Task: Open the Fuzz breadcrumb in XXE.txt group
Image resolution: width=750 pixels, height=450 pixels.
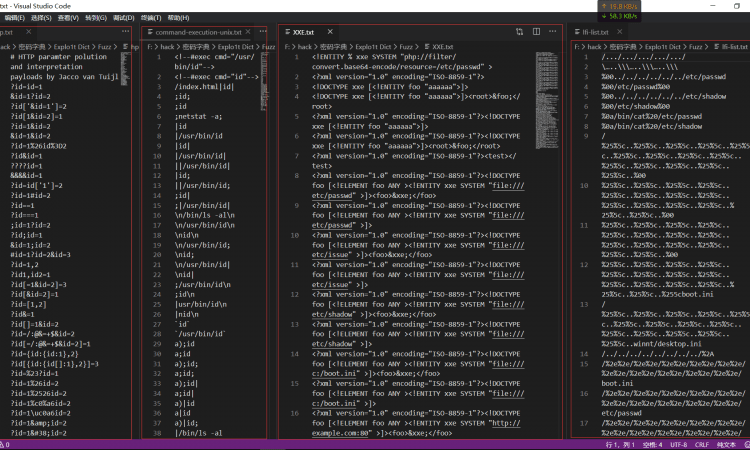Action: coord(406,47)
